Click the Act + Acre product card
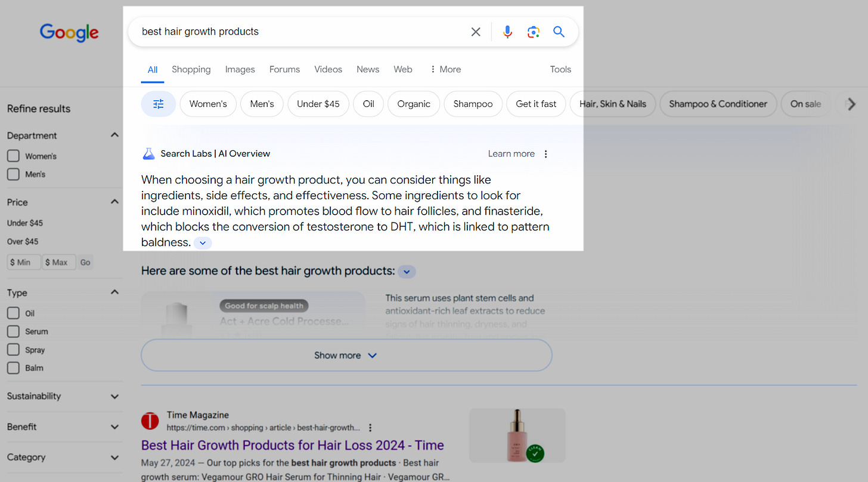 (x=253, y=316)
